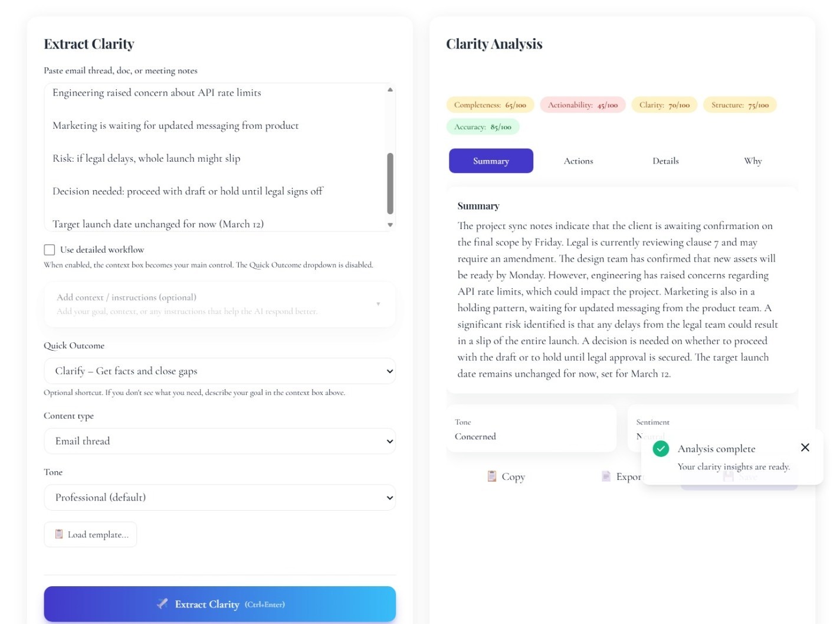Select the Details tab
840x624 pixels.
[665, 161]
